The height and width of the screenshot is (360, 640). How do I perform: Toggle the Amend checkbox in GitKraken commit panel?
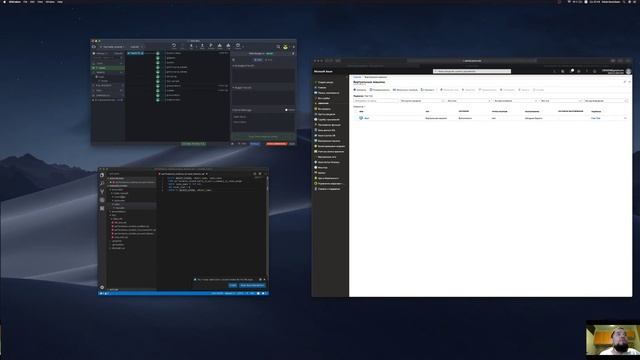pos(286,110)
